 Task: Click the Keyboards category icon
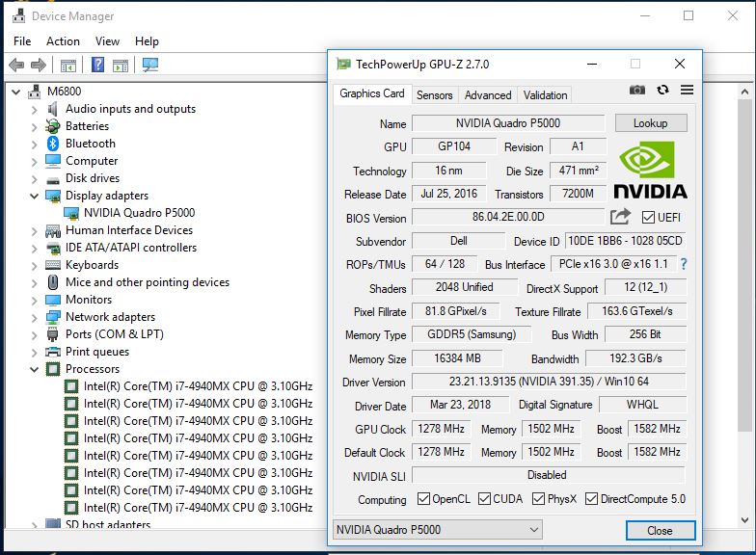[52, 265]
